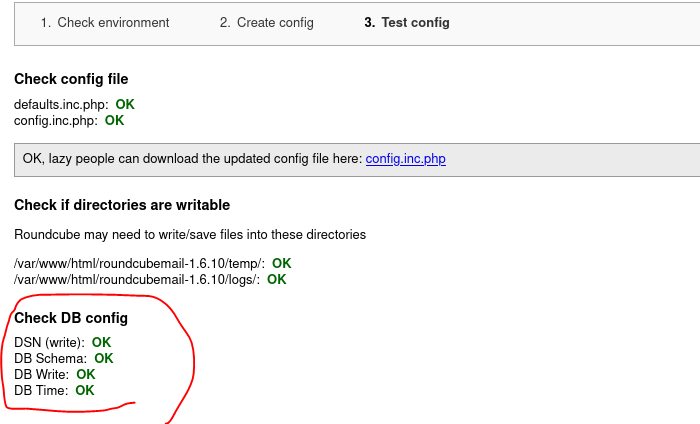Image resolution: width=700 pixels, height=424 pixels.
Task: Click the lazy people download notice box
Action: (357, 160)
